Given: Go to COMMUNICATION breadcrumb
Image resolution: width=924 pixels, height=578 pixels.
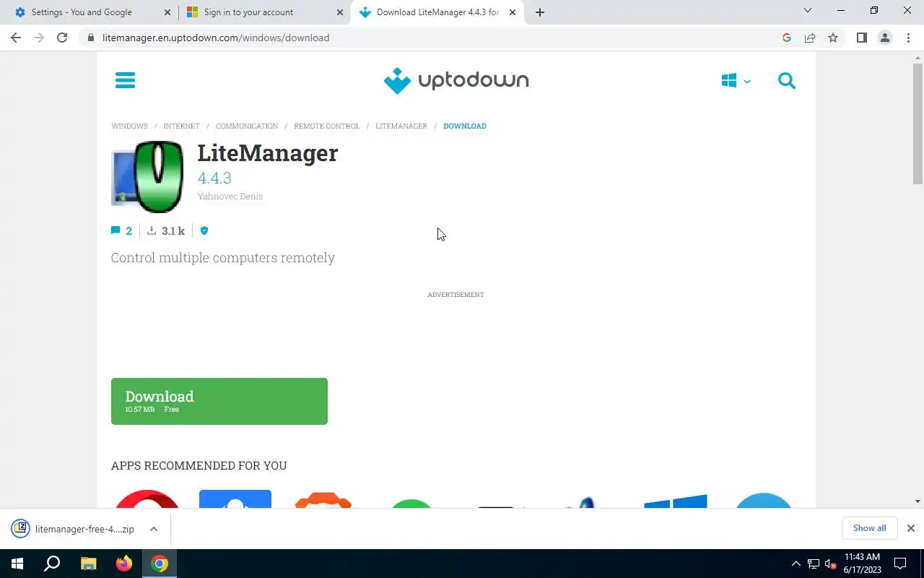Looking at the screenshot, I should tap(246, 126).
